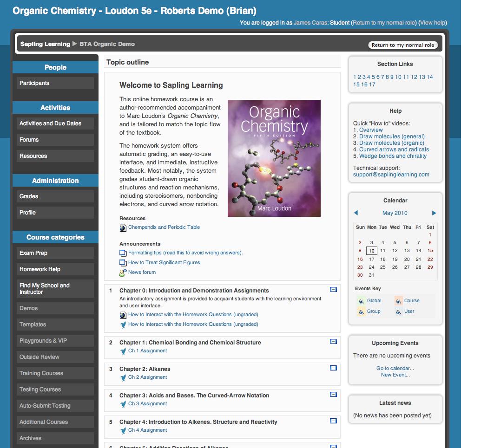Open the Templates category

[55, 325]
